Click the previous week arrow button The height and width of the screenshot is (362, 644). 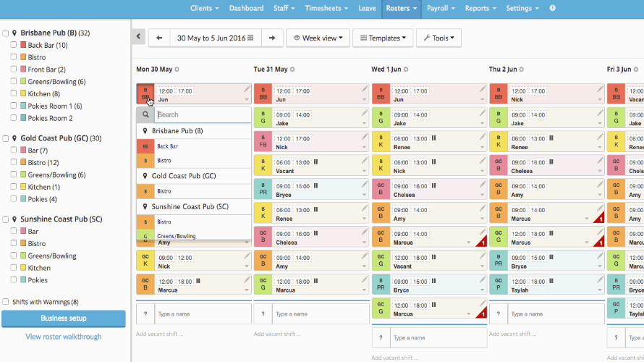pos(159,38)
